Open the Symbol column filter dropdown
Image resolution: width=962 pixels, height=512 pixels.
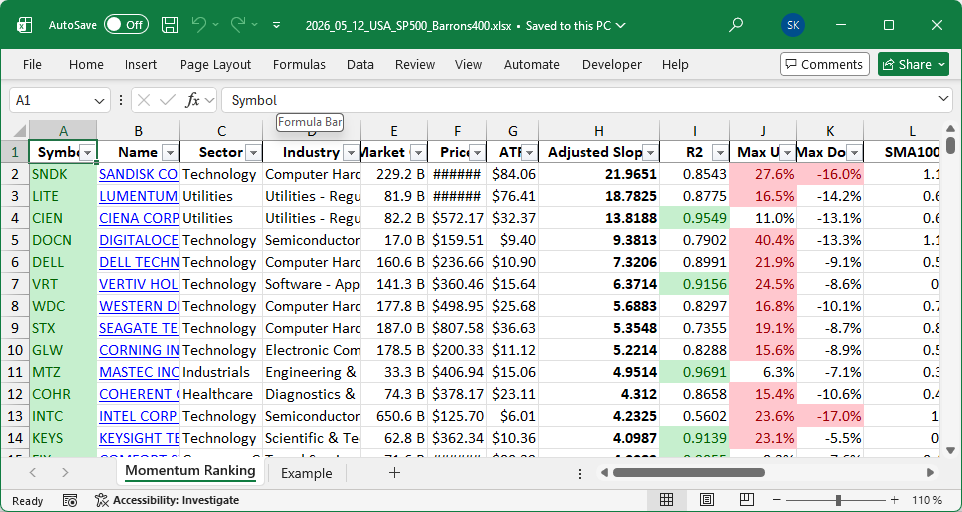click(88, 153)
